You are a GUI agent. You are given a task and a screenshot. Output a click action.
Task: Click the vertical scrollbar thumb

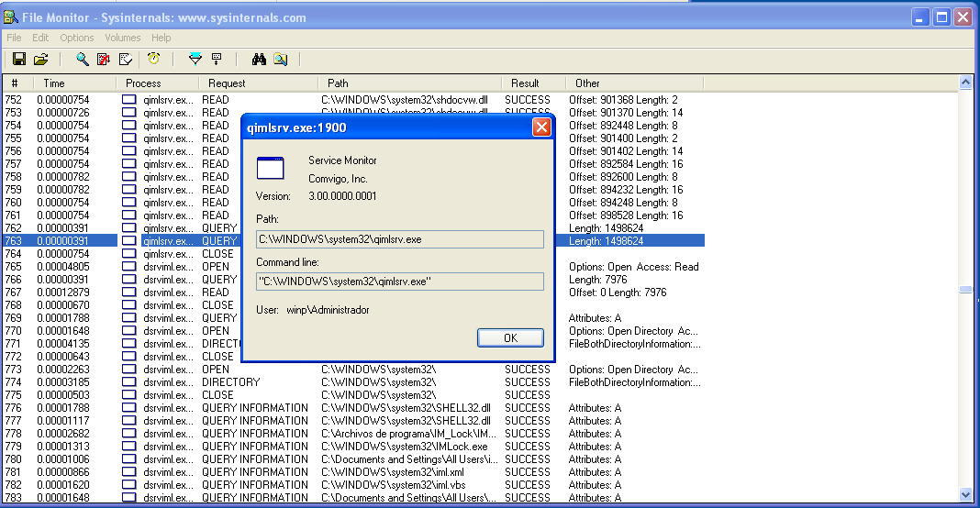point(965,290)
